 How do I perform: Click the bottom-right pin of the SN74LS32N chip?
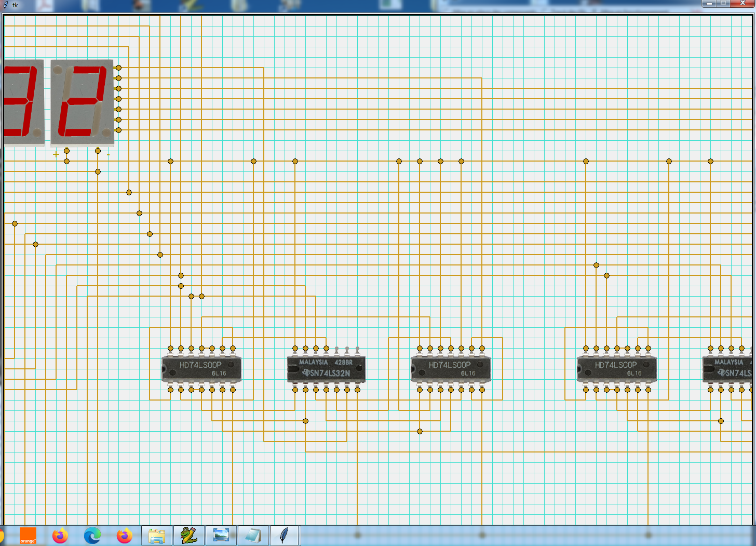click(357, 390)
